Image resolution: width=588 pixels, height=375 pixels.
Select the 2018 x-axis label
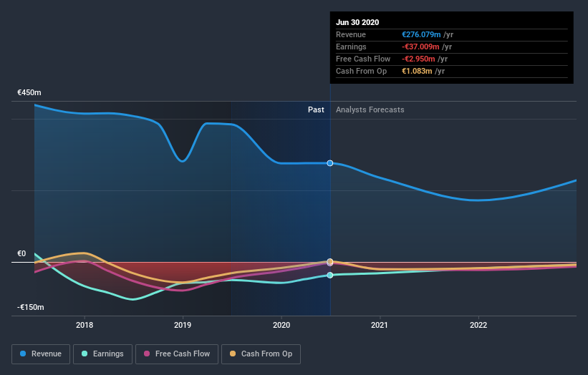click(85, 325)
